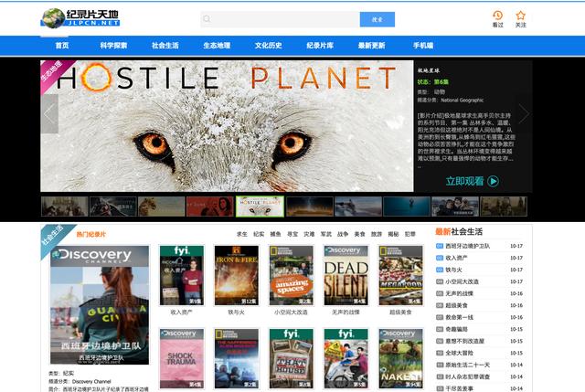Click the 热门纪录片 heading

91,234
